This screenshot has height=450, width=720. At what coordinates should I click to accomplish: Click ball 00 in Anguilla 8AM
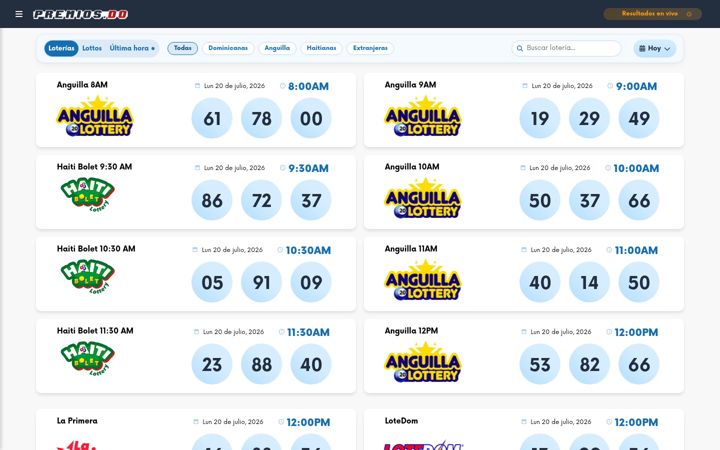pos(311,118)
